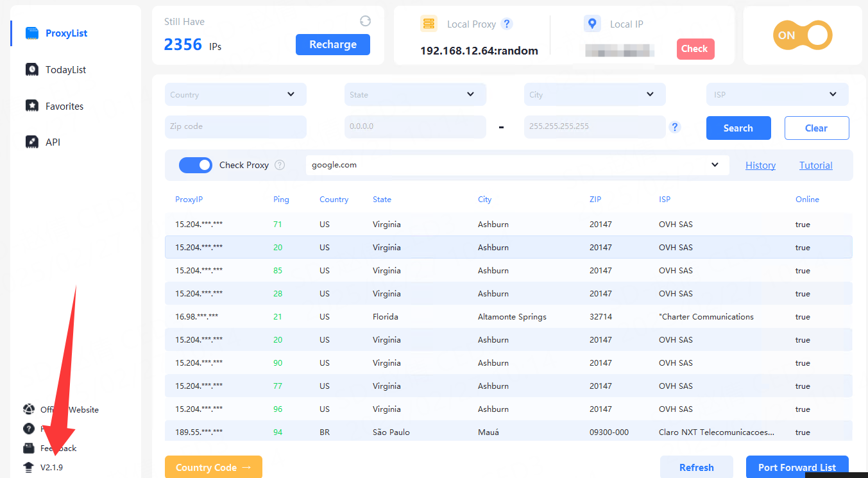Click the City column header
The image size is (868, 478).
484,200
